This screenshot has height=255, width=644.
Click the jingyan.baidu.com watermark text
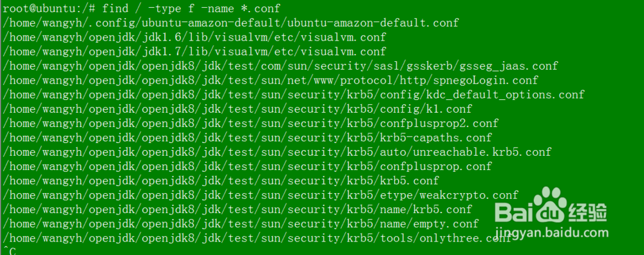tap(552, 232)
